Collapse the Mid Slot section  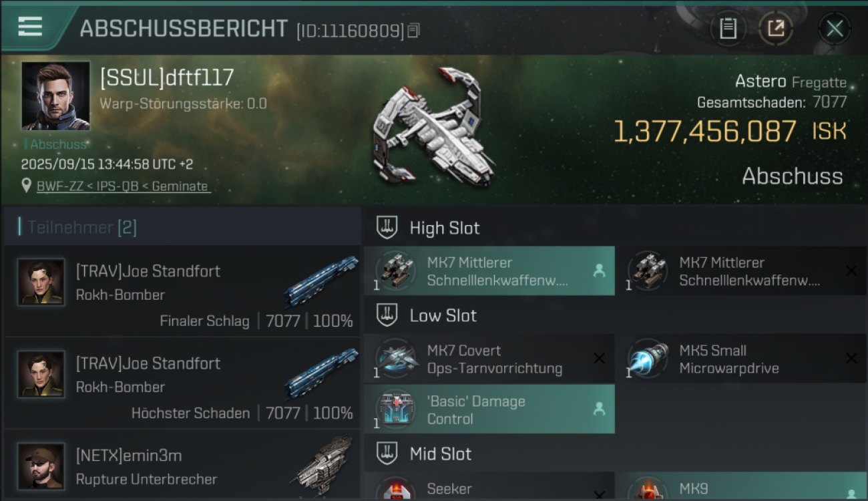[x=387, y=454]
